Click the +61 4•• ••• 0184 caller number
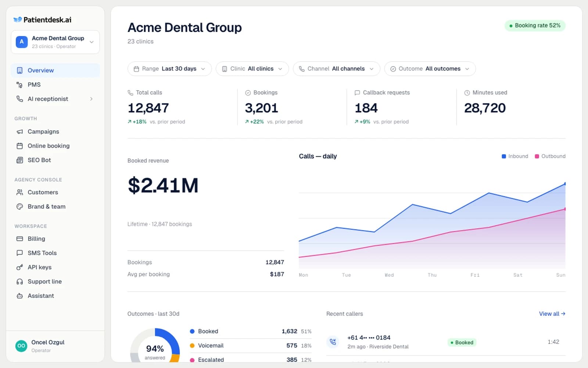The width and height of the screenshot is (588, 368). click(369, 338)
